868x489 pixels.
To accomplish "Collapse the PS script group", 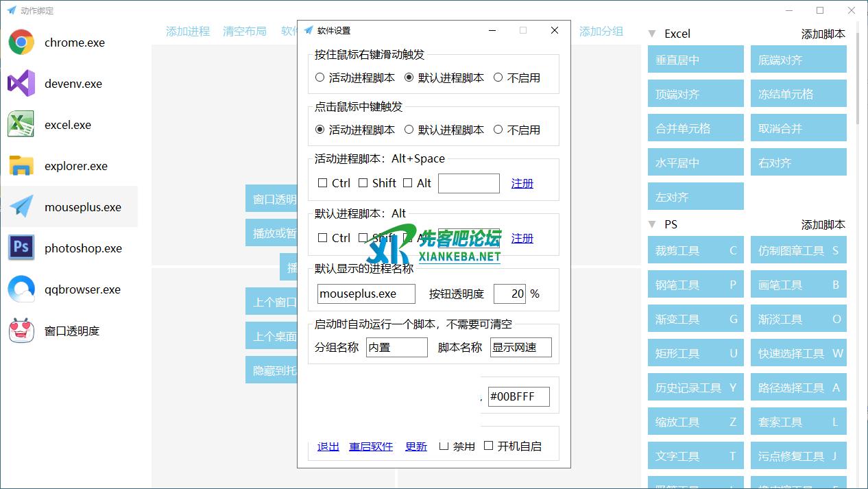I will (652, 224).
